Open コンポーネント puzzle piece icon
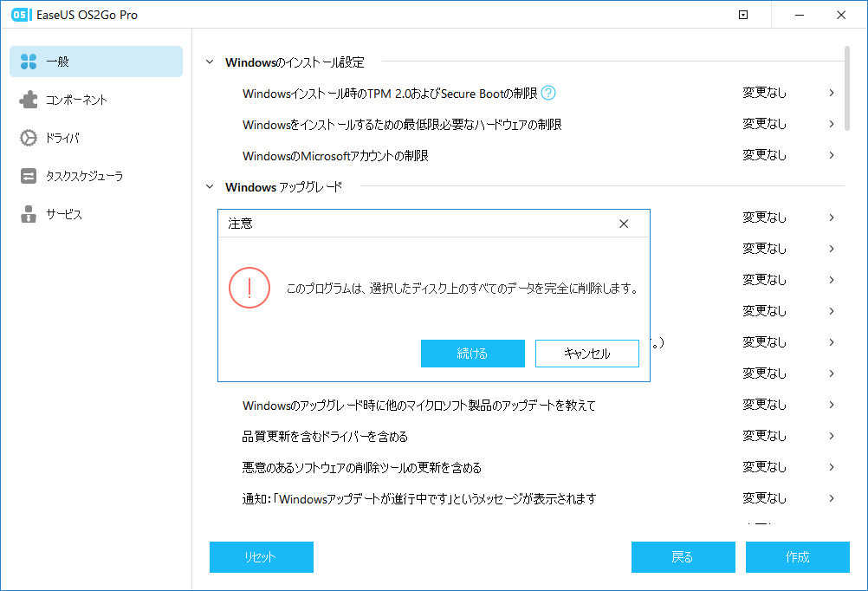The image size is (868, 591). click(x=29, y=100)
